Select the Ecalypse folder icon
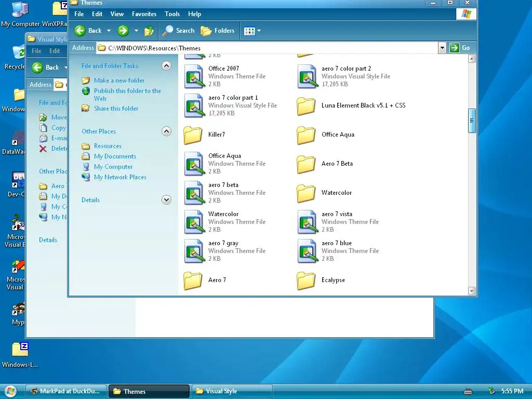532x399 pixels. click(x=306, y=281)
